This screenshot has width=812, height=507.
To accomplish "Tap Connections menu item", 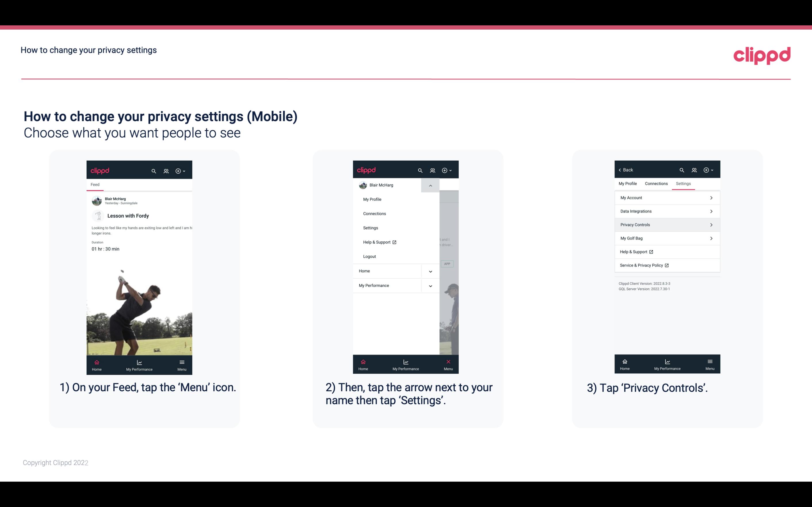I will [x=375, y=213].
